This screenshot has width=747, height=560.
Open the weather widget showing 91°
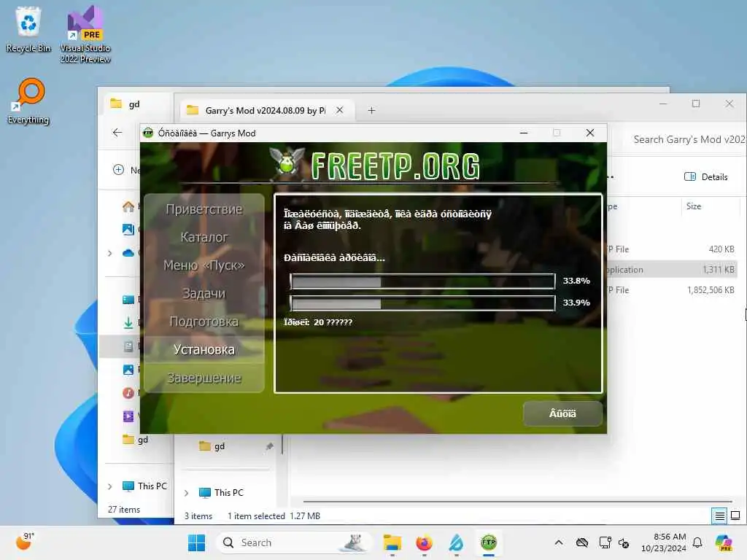[x=26, y=542]
